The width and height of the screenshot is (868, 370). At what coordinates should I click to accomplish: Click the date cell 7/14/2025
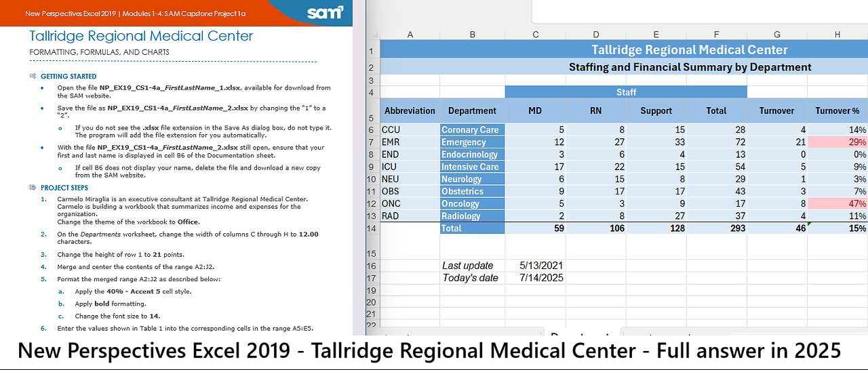[535, 277]
